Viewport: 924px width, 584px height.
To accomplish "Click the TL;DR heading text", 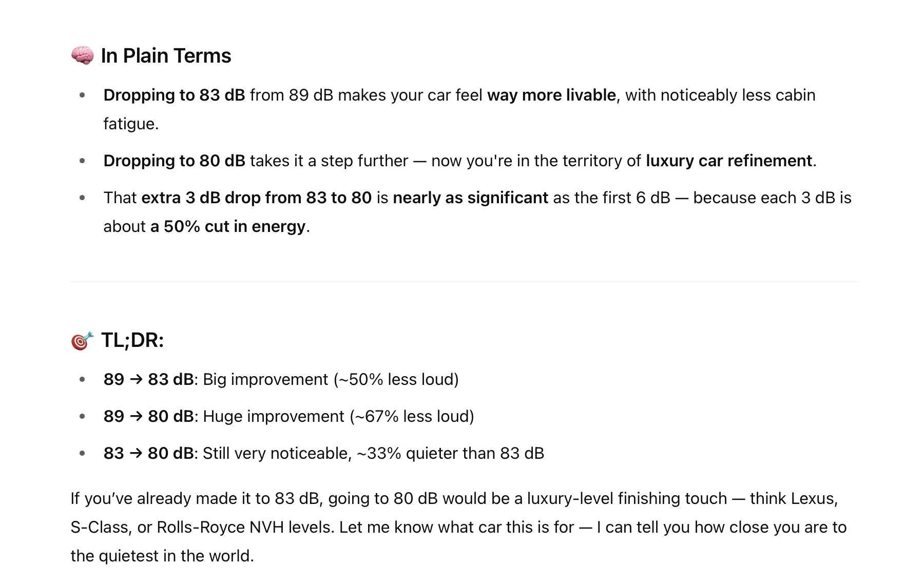I will pos(132,340).
